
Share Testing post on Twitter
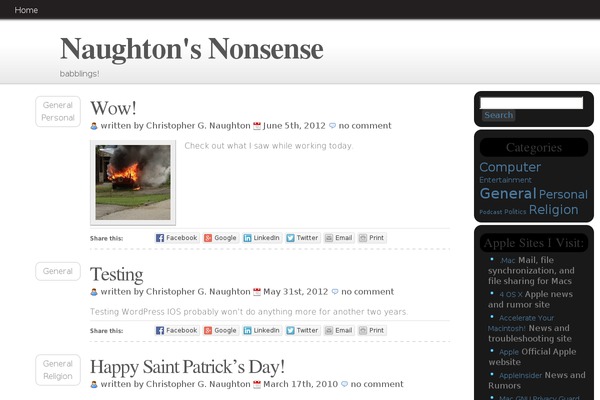click(302, 330)
